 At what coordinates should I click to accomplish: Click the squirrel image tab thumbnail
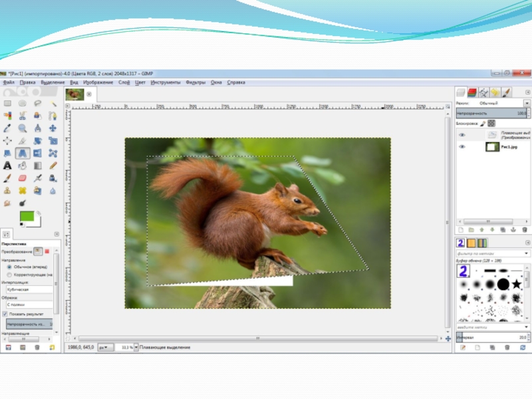coord(74,94)
